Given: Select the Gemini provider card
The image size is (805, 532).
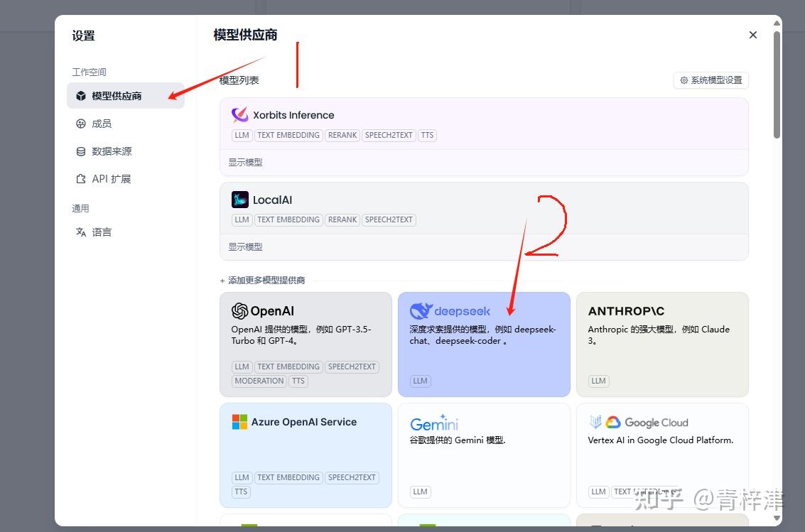Looking at the screenshot, I should point(484,455).
